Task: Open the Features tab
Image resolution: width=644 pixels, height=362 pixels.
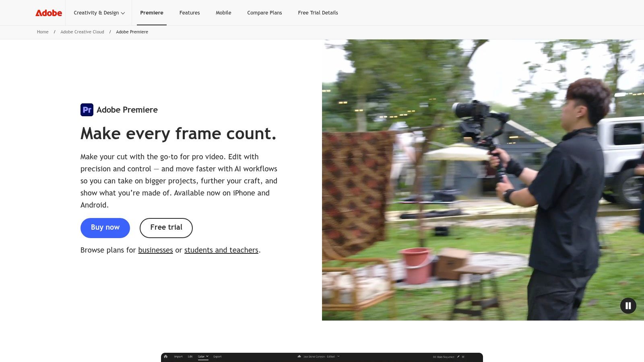Action: (x=190, y=13)
